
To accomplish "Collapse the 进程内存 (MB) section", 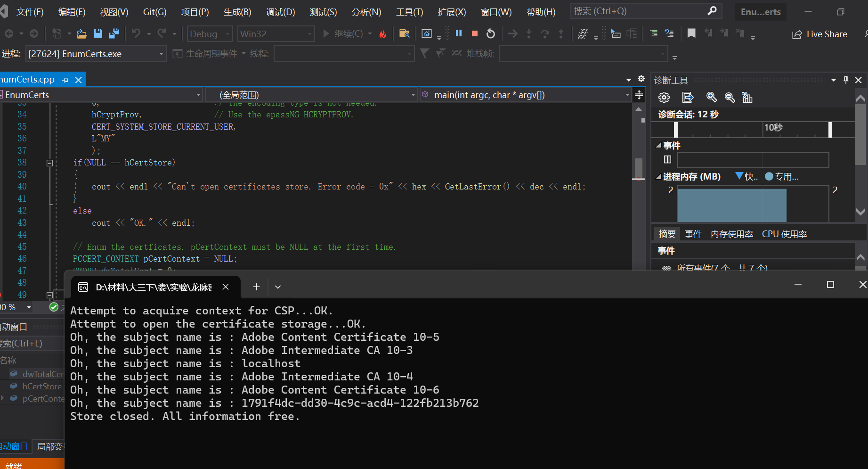I will click(x=658, y=177).
